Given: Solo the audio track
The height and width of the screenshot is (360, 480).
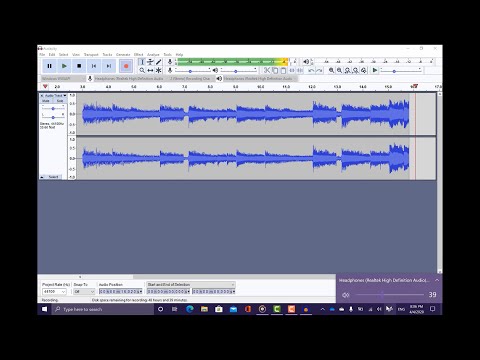Looking at the screenshot, I should pyautogui.click(x=60, y=101).
